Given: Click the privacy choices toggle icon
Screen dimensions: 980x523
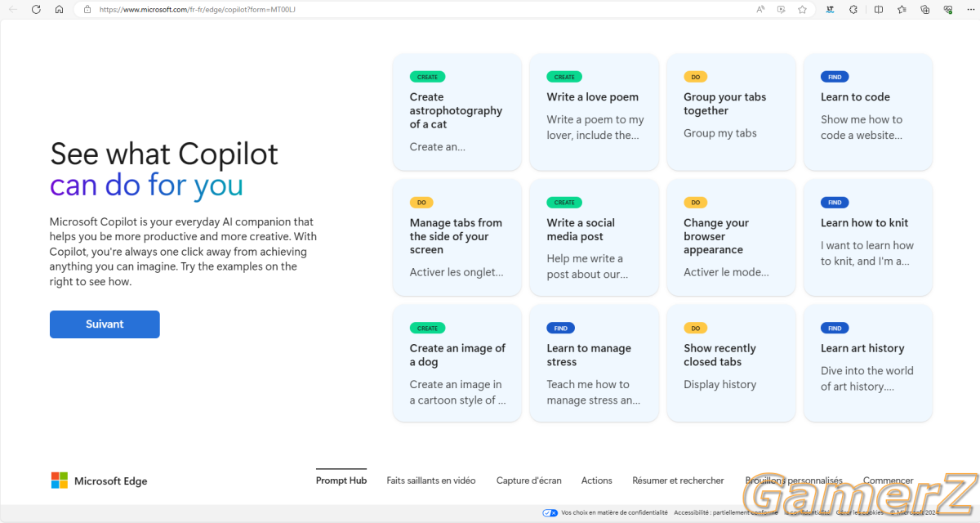Looking at the screenshot, I should (550, 512).
